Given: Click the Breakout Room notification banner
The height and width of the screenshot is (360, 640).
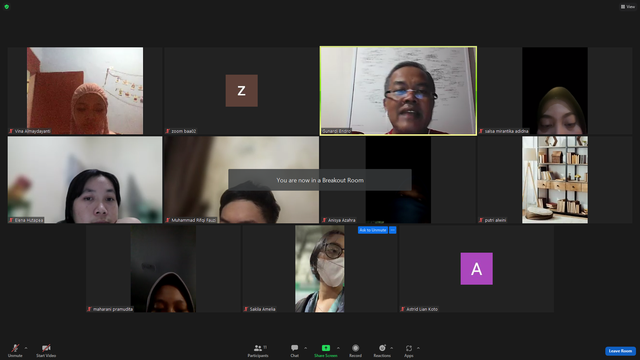Looking at the screenshot, I should pos(320,180).
